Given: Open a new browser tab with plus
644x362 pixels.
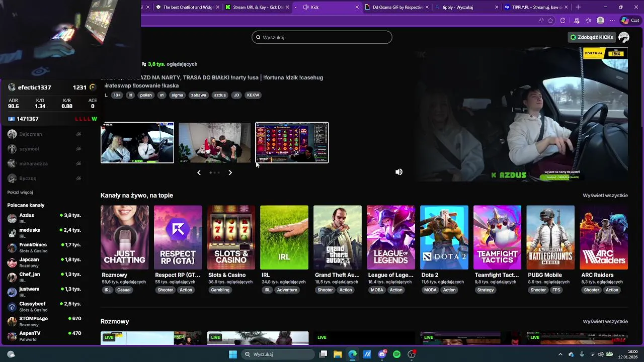Looking at the screenshot, I should (x=578, y=7).
